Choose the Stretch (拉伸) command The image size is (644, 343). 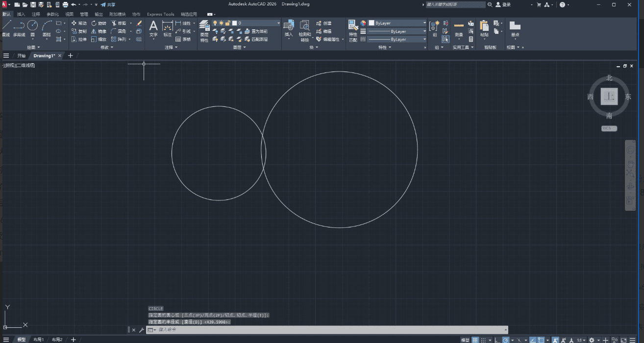(x=79, y=39)
